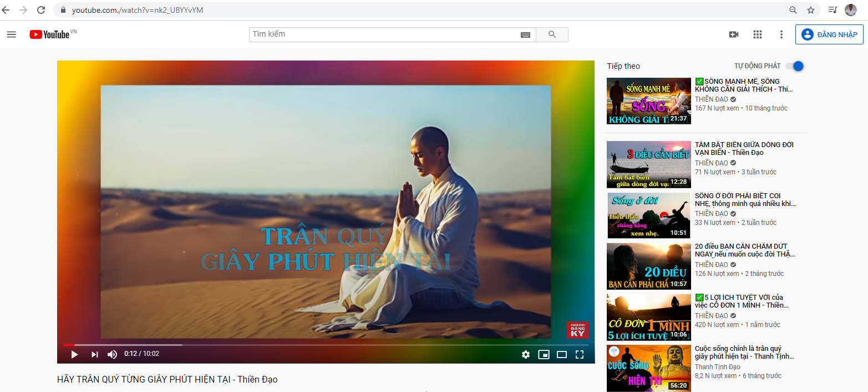Bookmark this page with star icon
Image resolution: width=868 pixels, height=392 pixels.
tap(811, 10)
